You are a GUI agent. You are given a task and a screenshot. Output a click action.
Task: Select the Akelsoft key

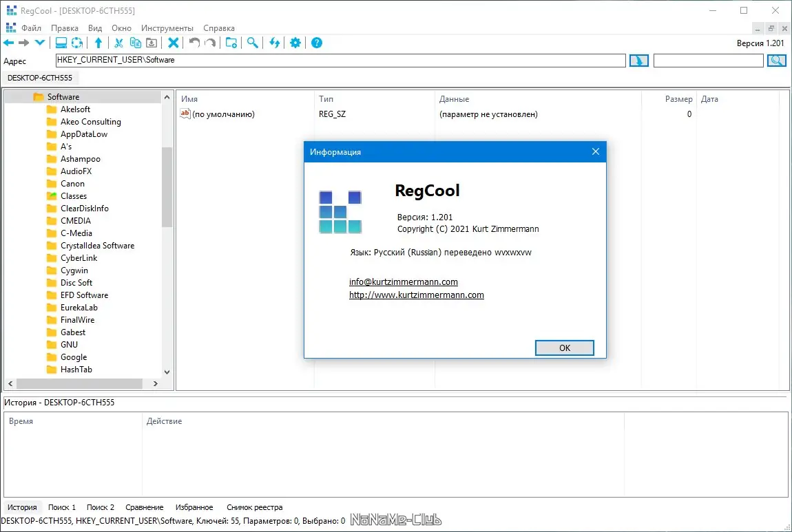pyautogui.click(x=75, y=109)
